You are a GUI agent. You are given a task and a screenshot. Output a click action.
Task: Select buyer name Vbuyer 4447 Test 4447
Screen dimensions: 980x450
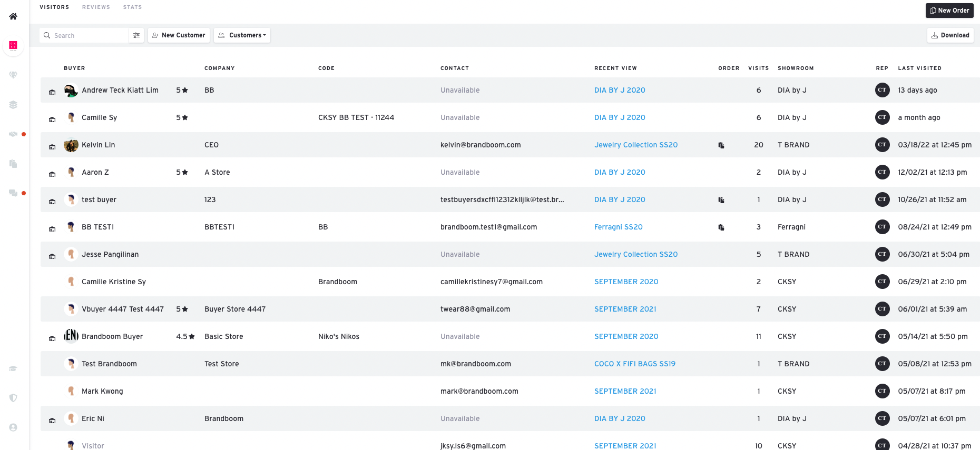[x=123, y=309]
